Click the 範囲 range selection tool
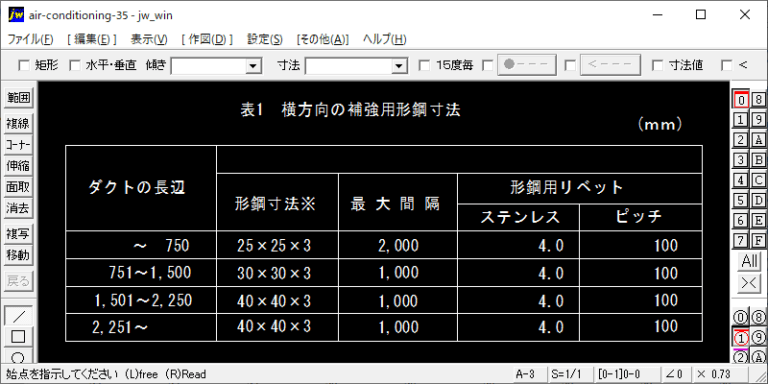768x384 pixels. (x=18, y=98)
